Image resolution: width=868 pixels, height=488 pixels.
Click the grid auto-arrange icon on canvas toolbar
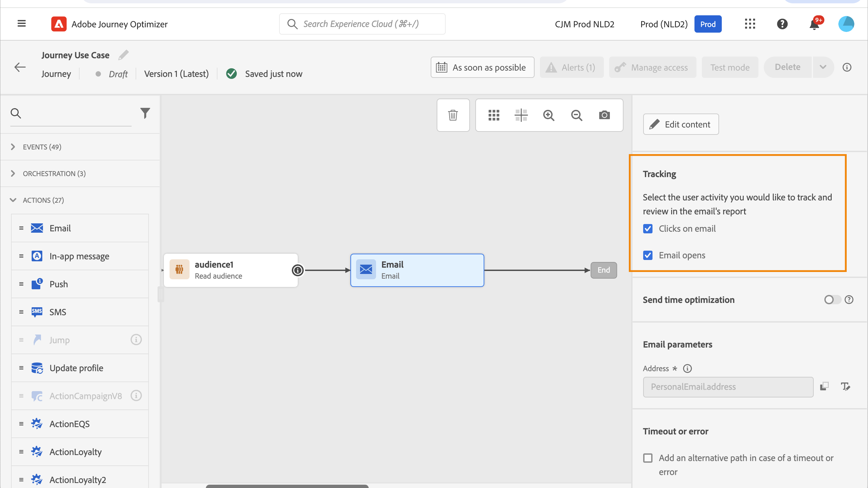pyautogui.click(x=494, y=115)
